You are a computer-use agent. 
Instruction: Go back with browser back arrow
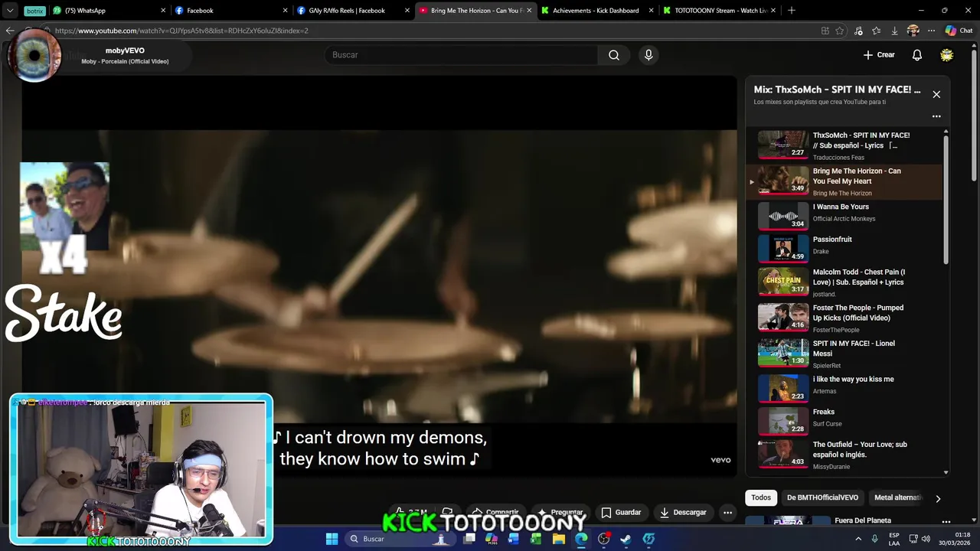coord(10,31)
